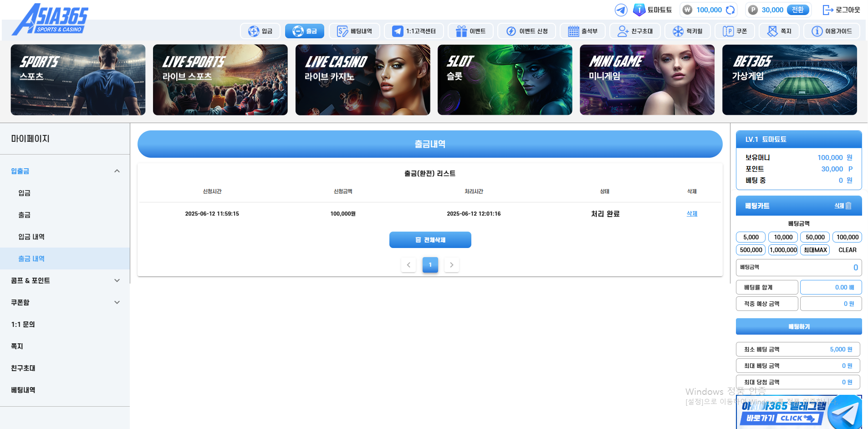This screenshot has width=868, height=429.
Task: Add 10,000 to bet amount
Action: click(x=783, y=237)
